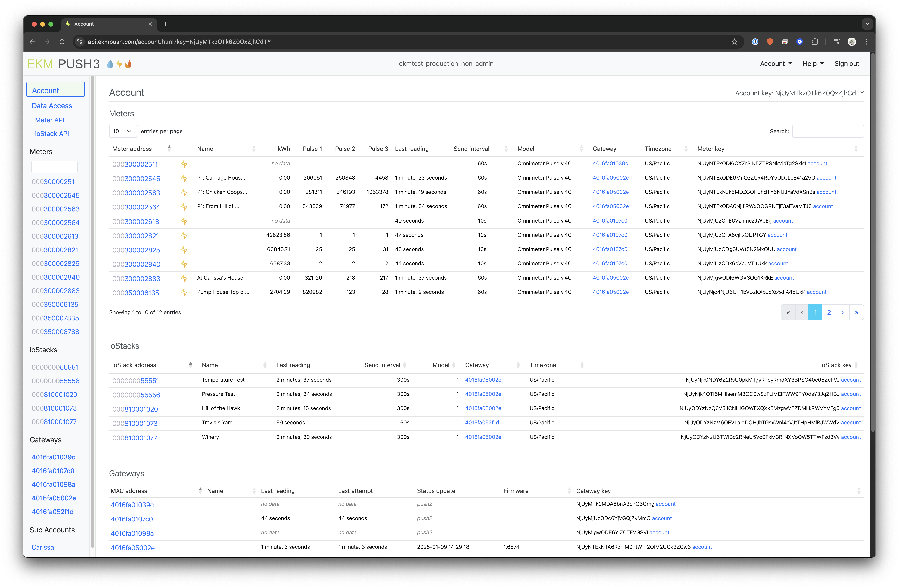Screen dimensions: 899x588
Task: Expand the Help dropdown menu
Action: (812, 64)
